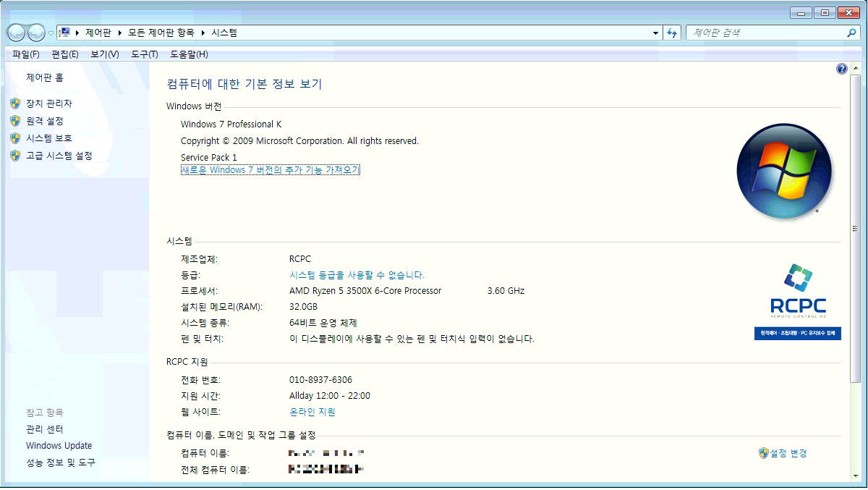868x490 pixels.
Task: Open 시스템 보호 link
Action: pos(49,138)
